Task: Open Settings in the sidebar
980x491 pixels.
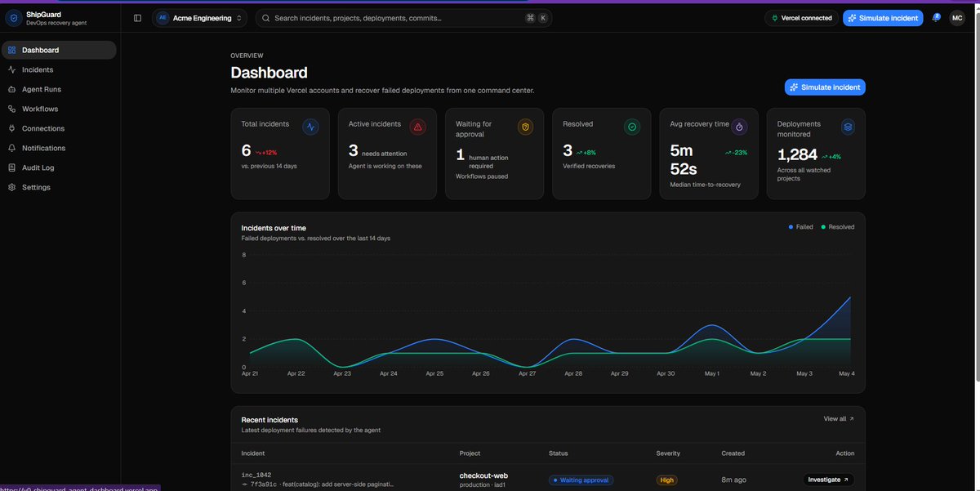Action: (59, 187)
